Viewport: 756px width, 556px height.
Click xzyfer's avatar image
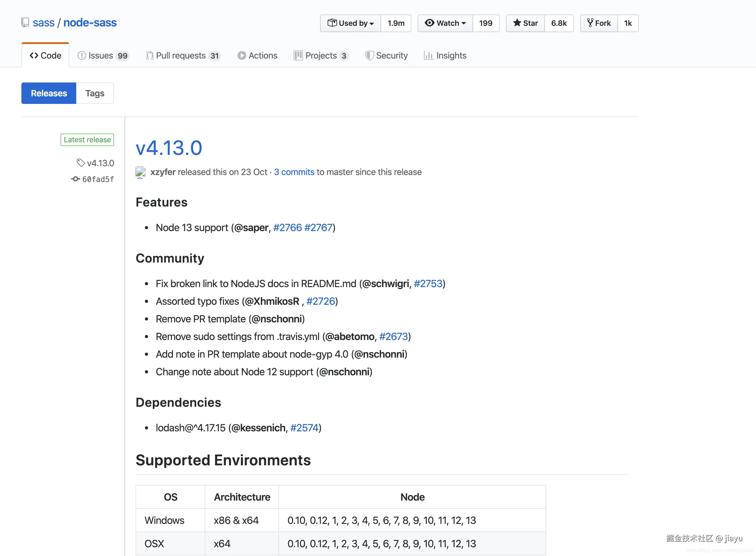coord(140,172)
